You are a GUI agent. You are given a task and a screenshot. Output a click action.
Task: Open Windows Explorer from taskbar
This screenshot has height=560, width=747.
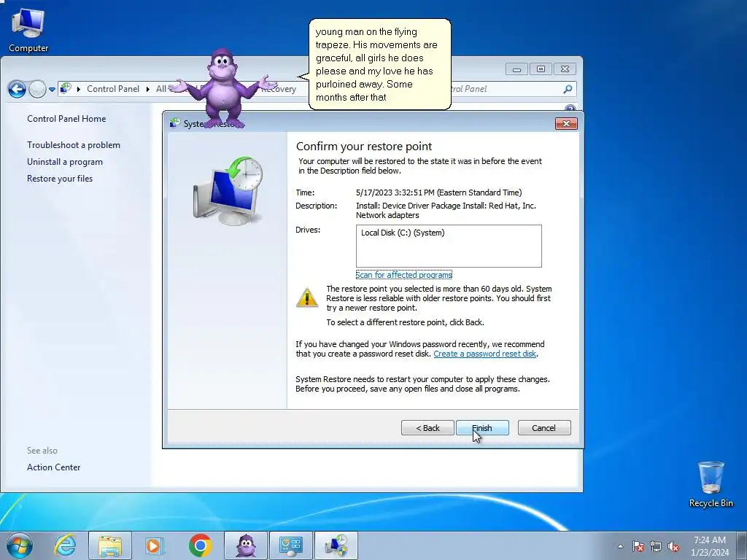coord(110,545)
